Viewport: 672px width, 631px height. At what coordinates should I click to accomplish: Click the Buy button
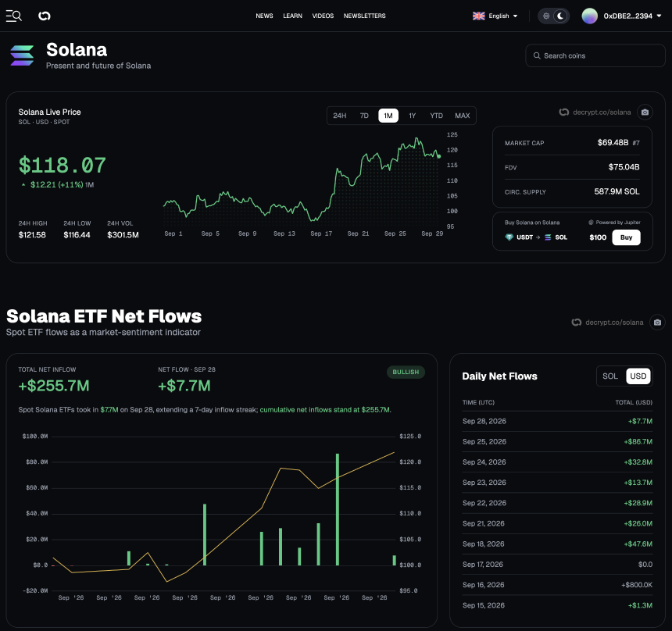point(626,237)
